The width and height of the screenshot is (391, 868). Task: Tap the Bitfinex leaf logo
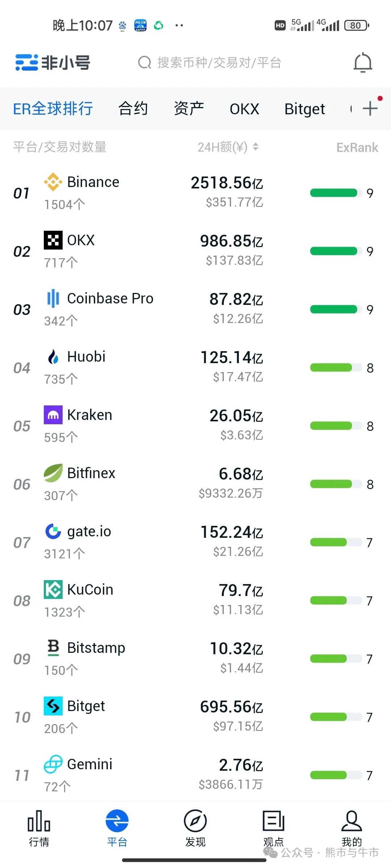tap(53, 473)
